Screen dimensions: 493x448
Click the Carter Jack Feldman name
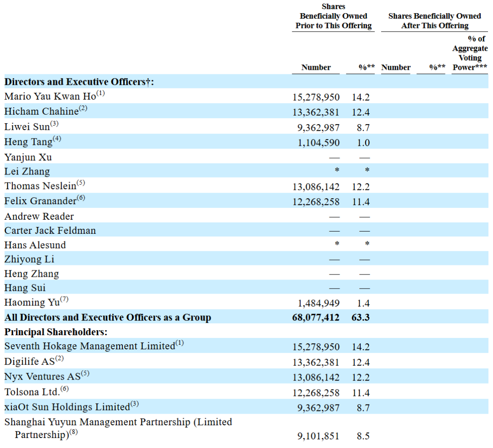coord(50,231)
